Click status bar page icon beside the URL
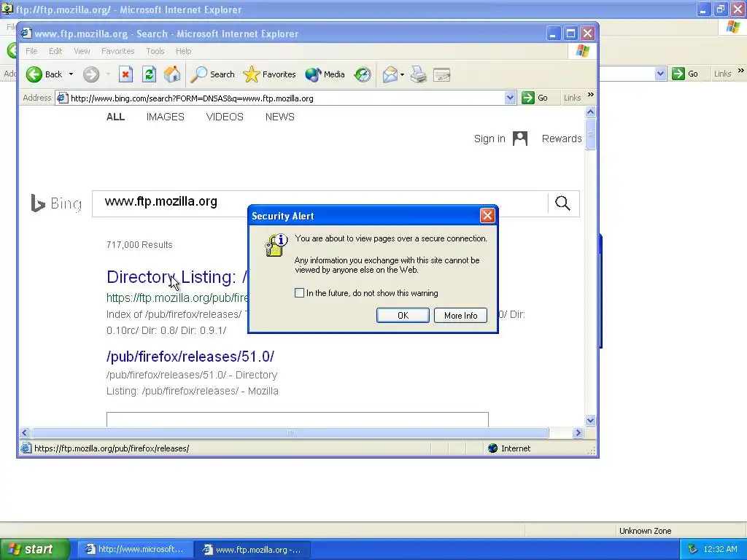The image size is (747, 560). [26, 448]
